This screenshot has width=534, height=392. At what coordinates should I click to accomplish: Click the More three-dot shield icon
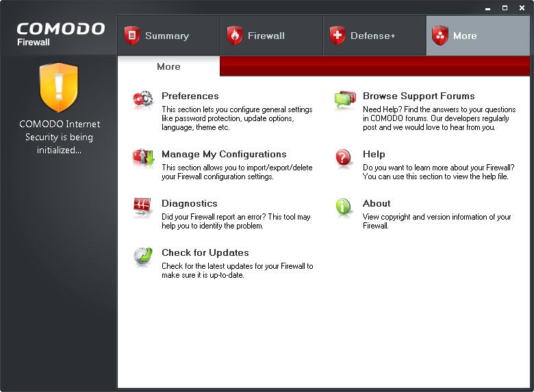pyautogui.click(x=440, y=36)
